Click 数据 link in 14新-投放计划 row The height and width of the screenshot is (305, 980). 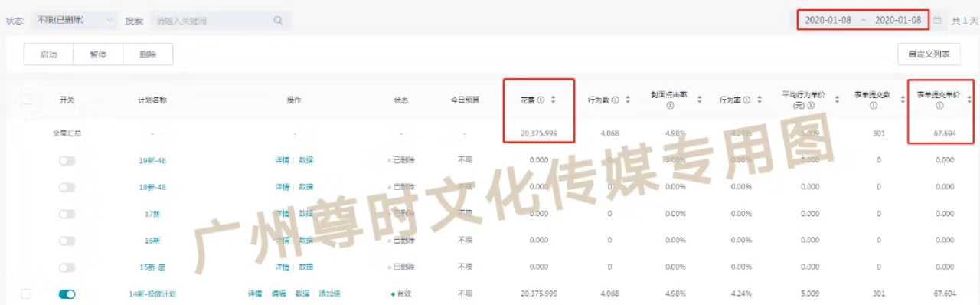pyautogui.click(x=303, y=294)
